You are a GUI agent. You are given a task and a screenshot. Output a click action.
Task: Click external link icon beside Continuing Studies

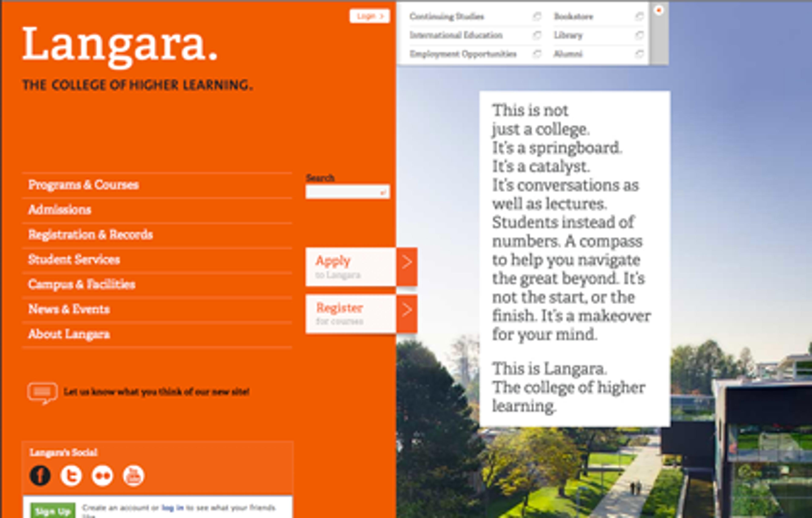[537, 16]
